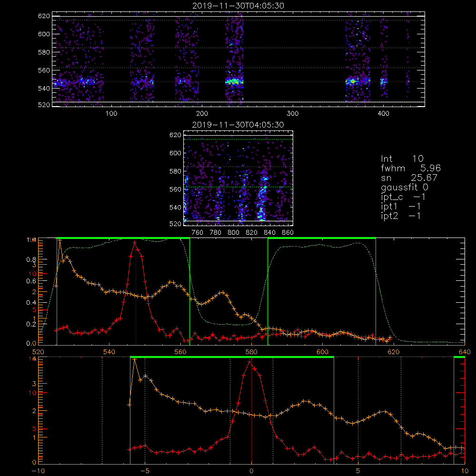Click the red curve peak at 0 in bottom plot
Viewport: 476px width, 476px height.
point(249,362)
